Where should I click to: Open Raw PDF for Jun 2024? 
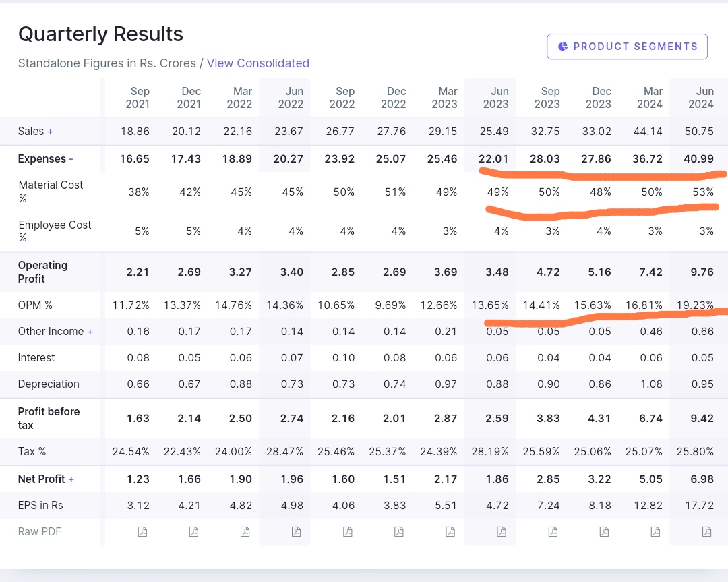pos(706,531)
